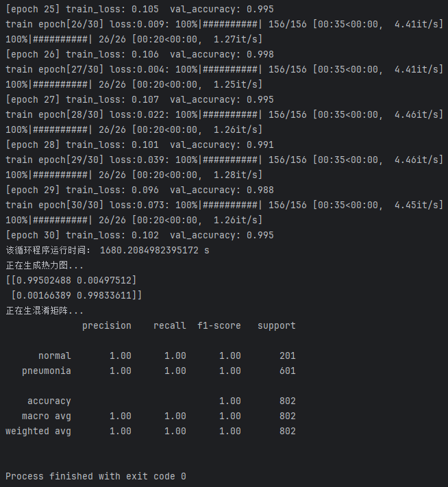The height and width of the screenshot is (487, 448).
Task: Click the "Process finished with exit code 0" line
Action: point(95,476)
